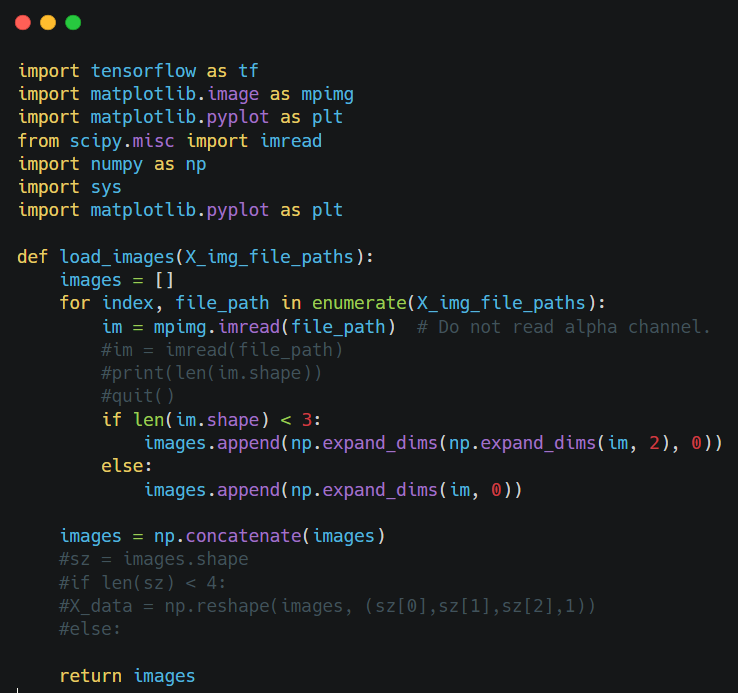Click the yellow minimize window dot

48,23
